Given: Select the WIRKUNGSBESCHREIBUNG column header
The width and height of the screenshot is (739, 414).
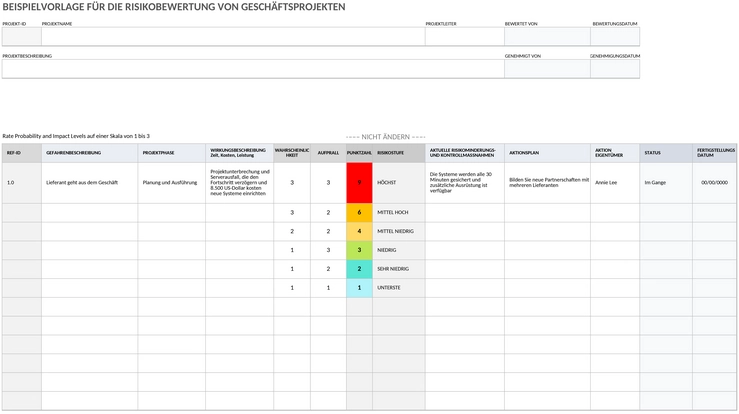Looking at the screenshot, I should click(239, 153).
